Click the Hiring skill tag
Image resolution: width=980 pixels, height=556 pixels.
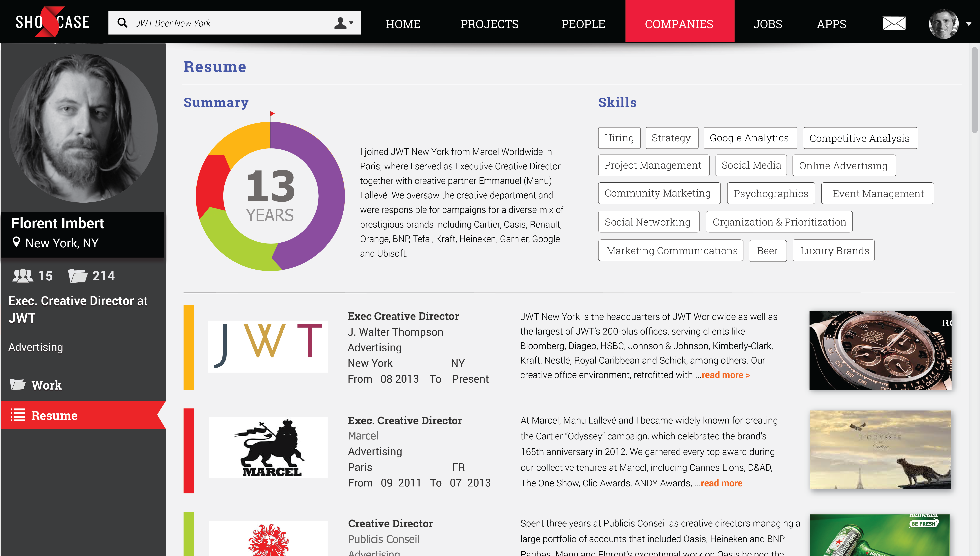click(x=619, y=138)
